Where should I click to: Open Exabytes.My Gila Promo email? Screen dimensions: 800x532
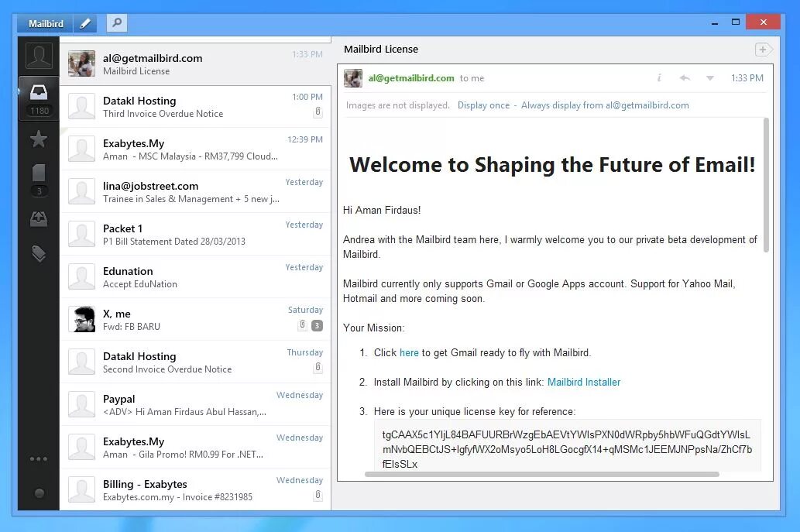[x=195, y=448]
